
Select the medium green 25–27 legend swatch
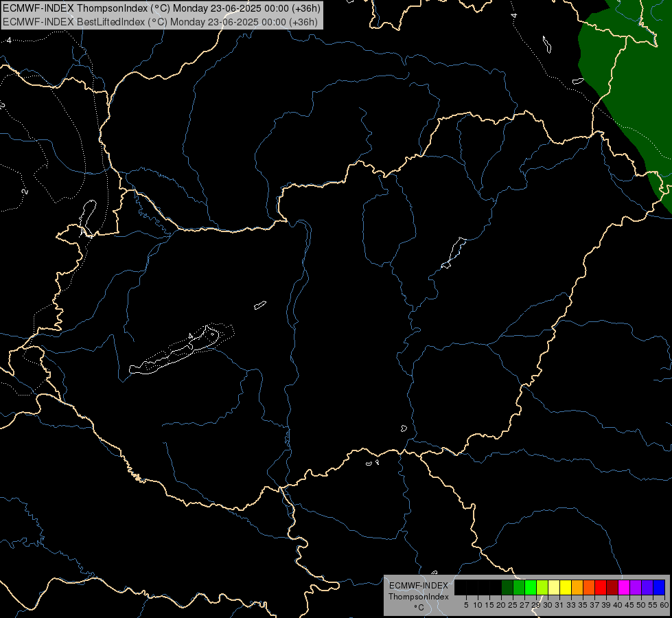(519, 587)
